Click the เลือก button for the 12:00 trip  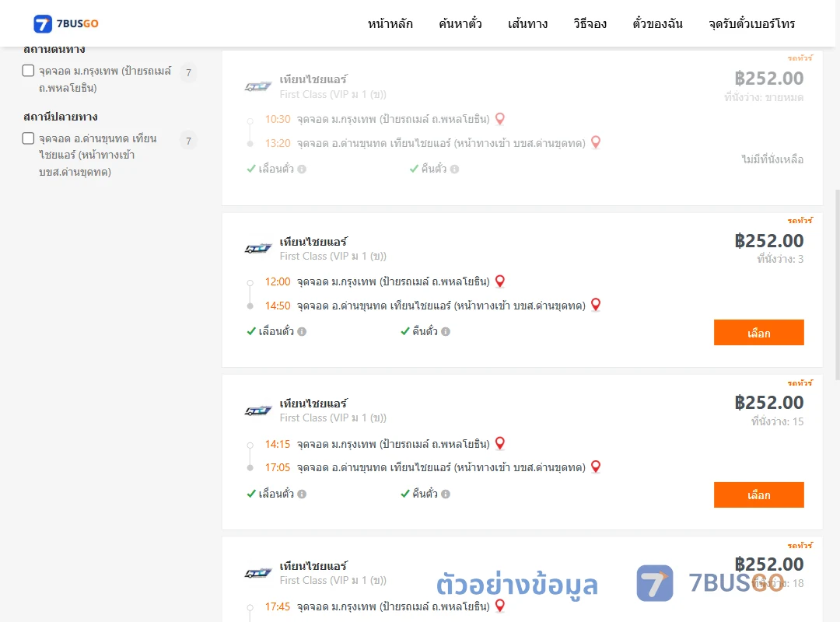pyautogui.click(x=758, y=333)
